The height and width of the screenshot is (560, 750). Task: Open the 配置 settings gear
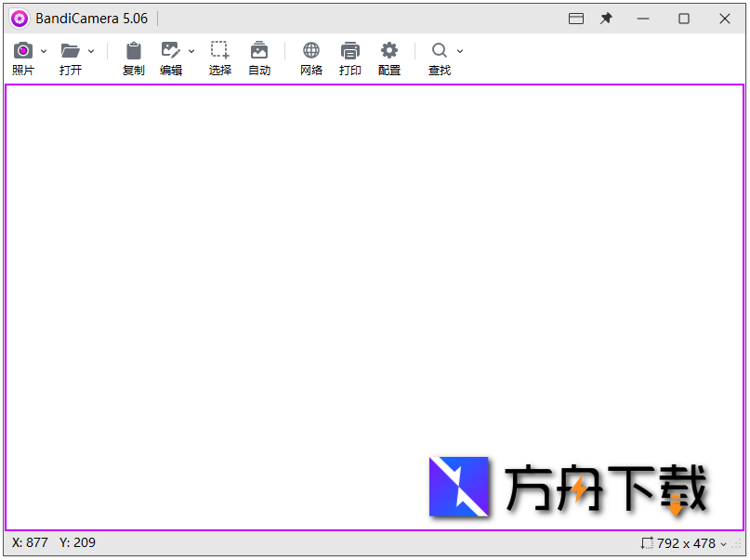(x=388, y=51)
